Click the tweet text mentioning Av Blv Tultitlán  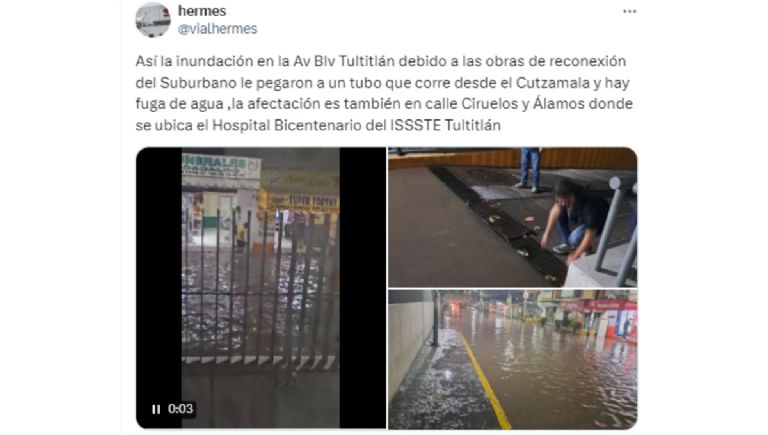[x=381, y=61]
